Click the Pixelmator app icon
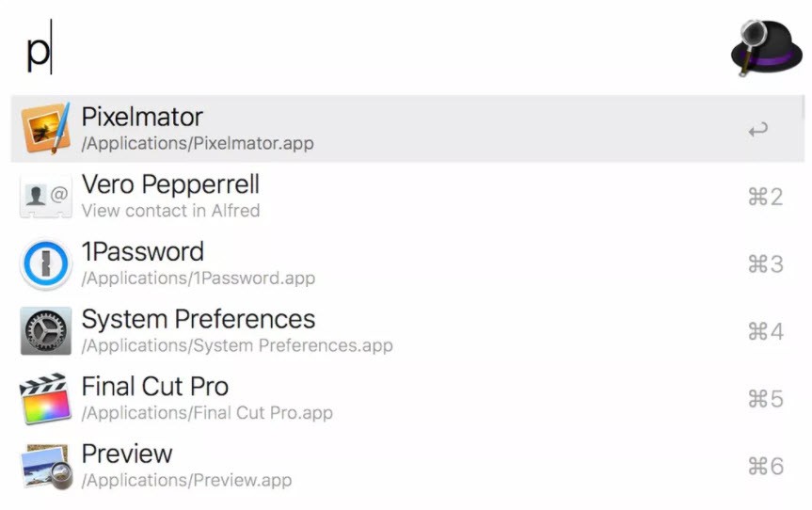 [x=45, y=128]
